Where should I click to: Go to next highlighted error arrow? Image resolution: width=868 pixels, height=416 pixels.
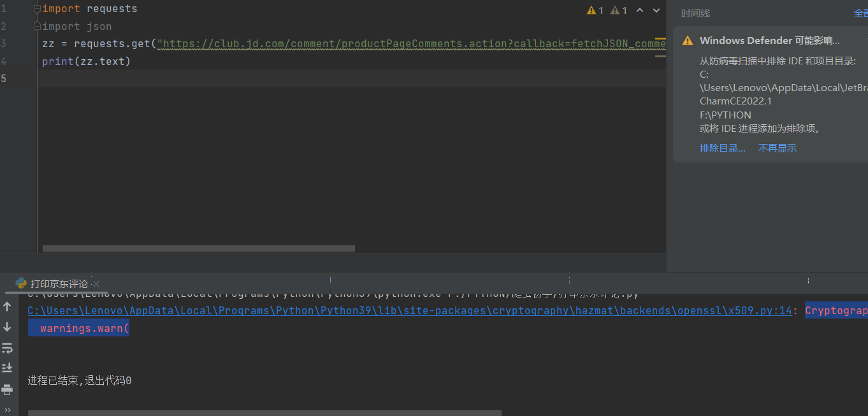point(656,10)
